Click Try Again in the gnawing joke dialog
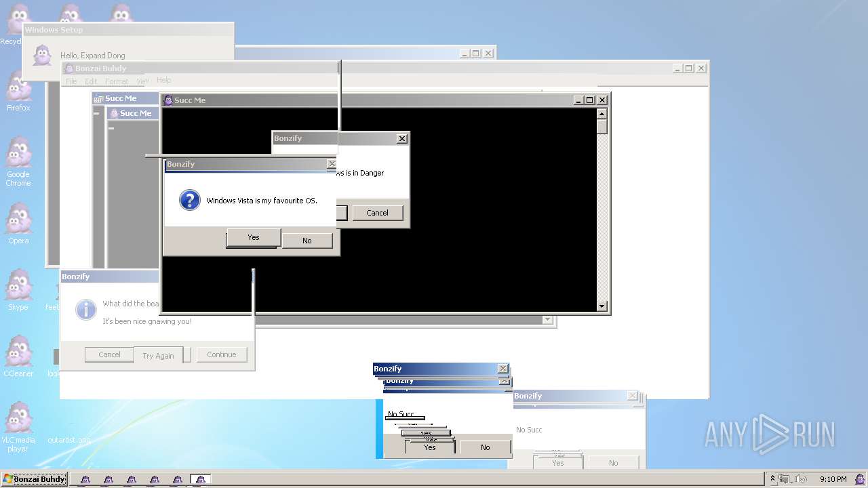This screenshot has height=488, width=868. click(158, 356)
